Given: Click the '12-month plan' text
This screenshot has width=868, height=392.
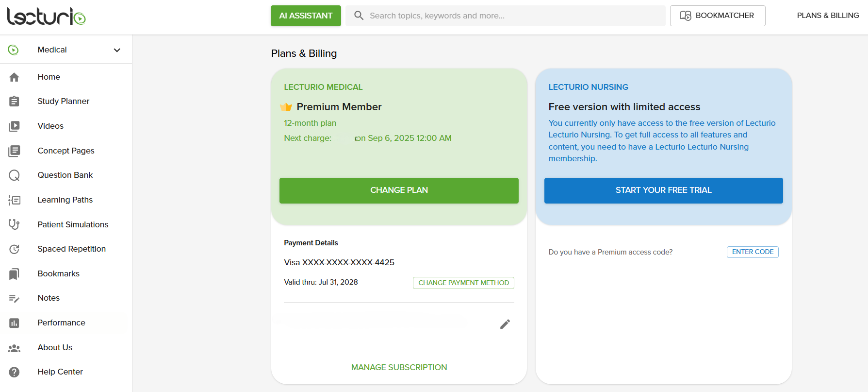Looking at the screenshot, I should click(310, 123).
